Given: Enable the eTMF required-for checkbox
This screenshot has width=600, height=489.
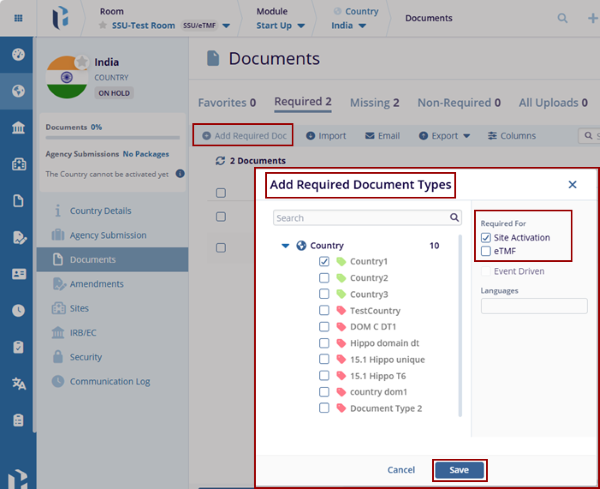Looking at the screenshot, I should (x=486, y=251).
